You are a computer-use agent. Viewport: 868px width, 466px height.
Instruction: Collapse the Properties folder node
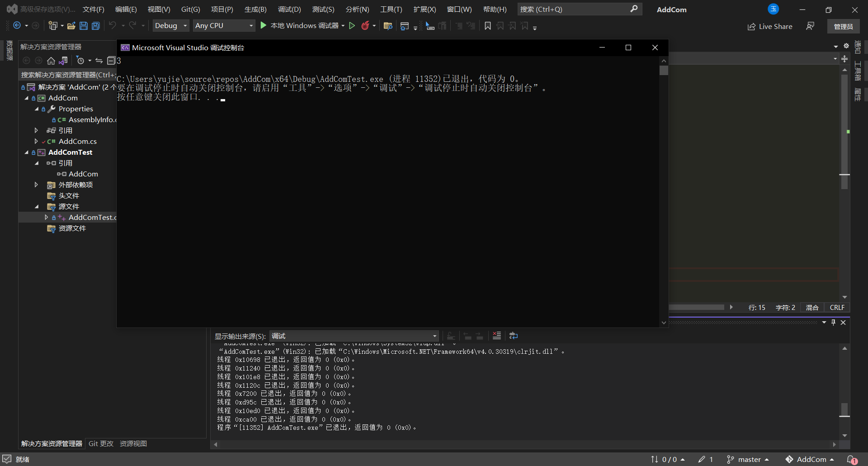click(37, 109)
